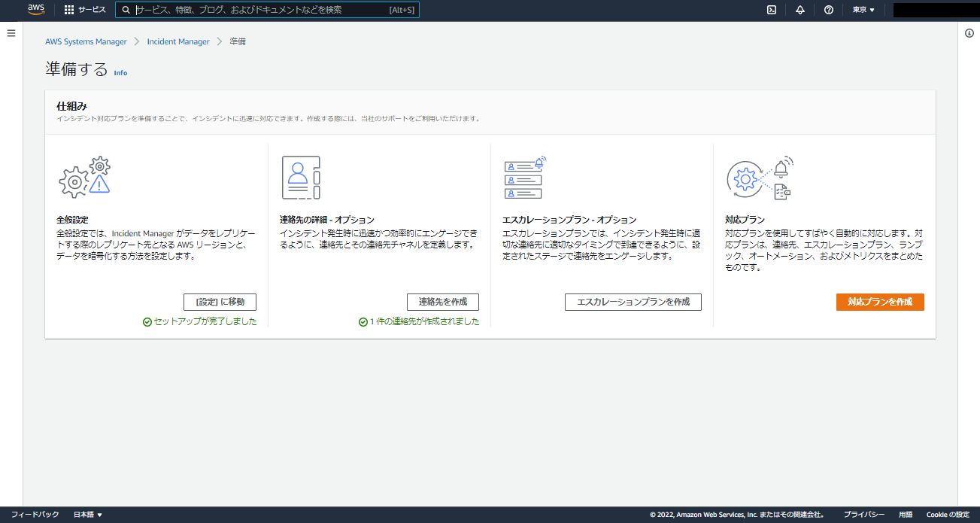Go to Incident Manager breadcrumb
Viewport: 980px width, 523px height.
click(178, 41)
